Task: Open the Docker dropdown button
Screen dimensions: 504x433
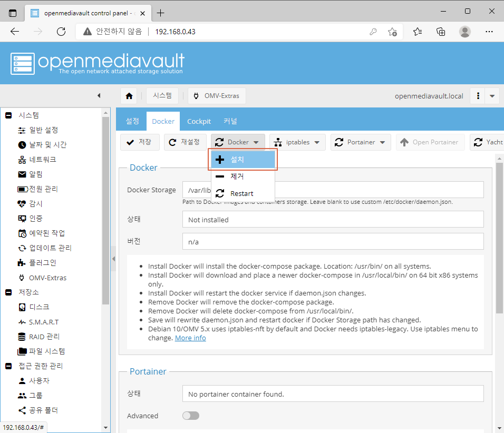Action: click(x=238, y=142)
